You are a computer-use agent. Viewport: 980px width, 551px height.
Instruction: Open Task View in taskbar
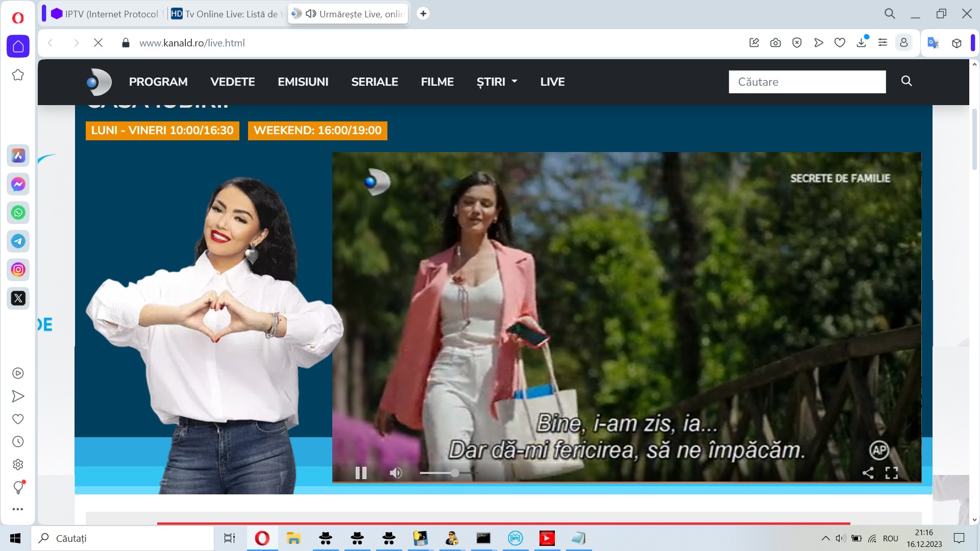[x=230, y=538]
